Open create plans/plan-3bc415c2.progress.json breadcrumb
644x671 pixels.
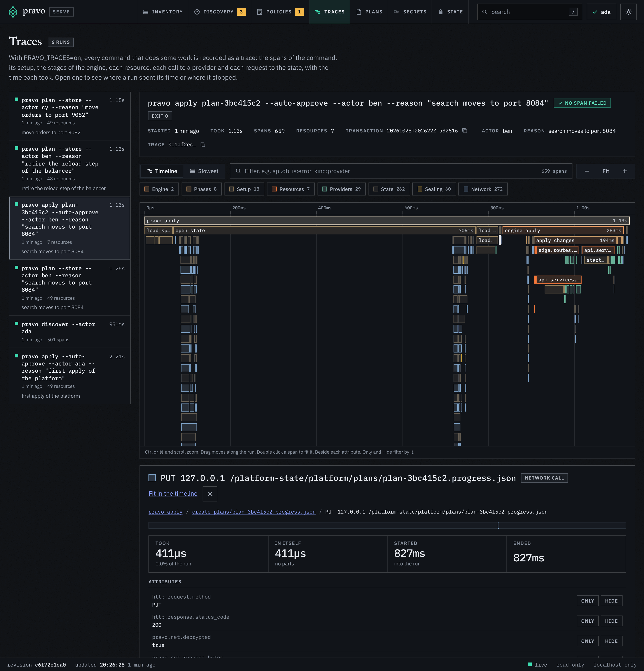254,512
